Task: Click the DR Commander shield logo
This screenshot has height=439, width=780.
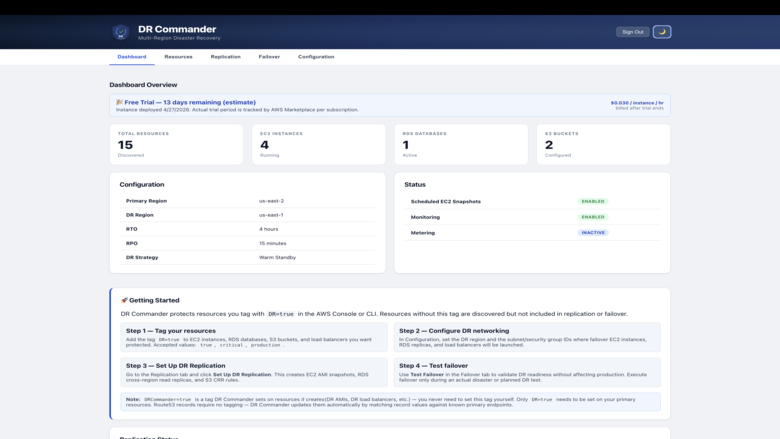Action: (120, 32)
